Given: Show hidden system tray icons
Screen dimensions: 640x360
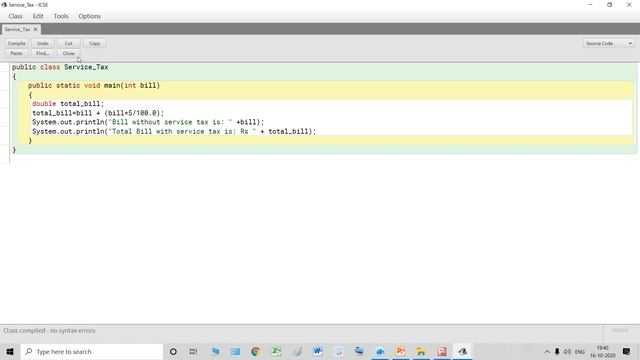Looking at the screenshot, I should click(547, 351).
